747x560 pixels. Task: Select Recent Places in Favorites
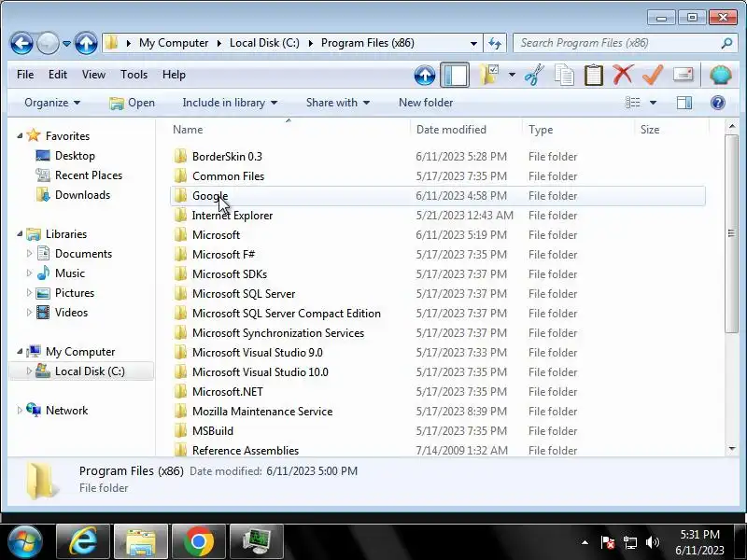(x=89, y=175)
